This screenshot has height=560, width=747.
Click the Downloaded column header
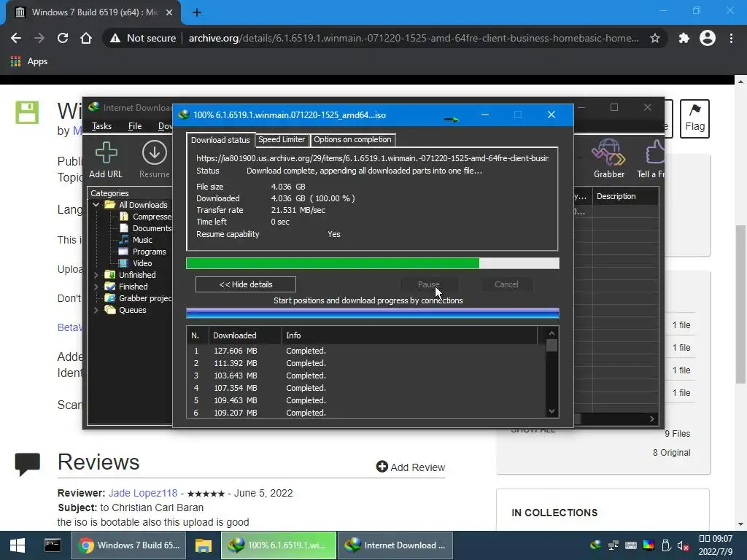coord(245,335)
